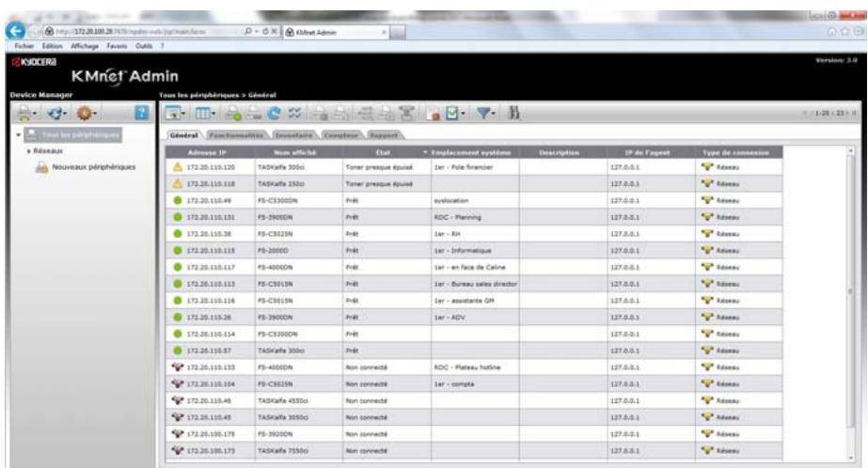The image size is (868, 468).
Task: Click green status icon for 172.20.110.49
Action: pyautogui.click(x=178, y=200)
